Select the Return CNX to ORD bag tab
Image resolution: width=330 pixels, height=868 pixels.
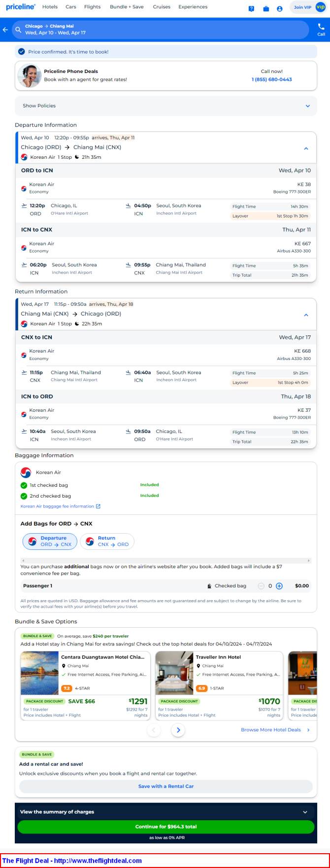(x=107, y=541)
